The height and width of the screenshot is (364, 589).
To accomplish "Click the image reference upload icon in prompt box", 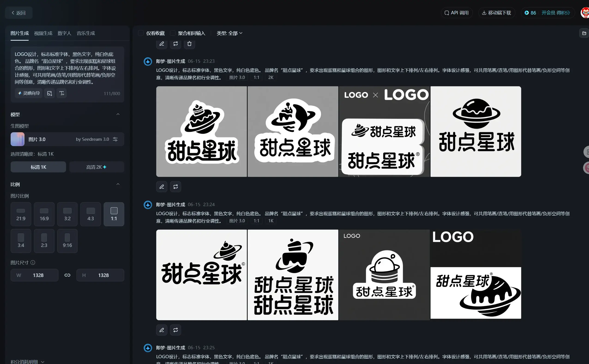I will pyautogui.click(x=49, y=93).
